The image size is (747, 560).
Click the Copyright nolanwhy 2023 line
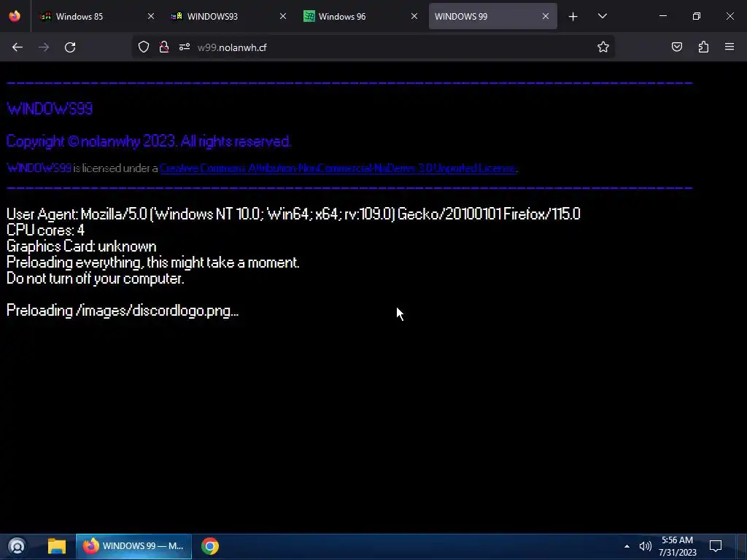point(149,141)
